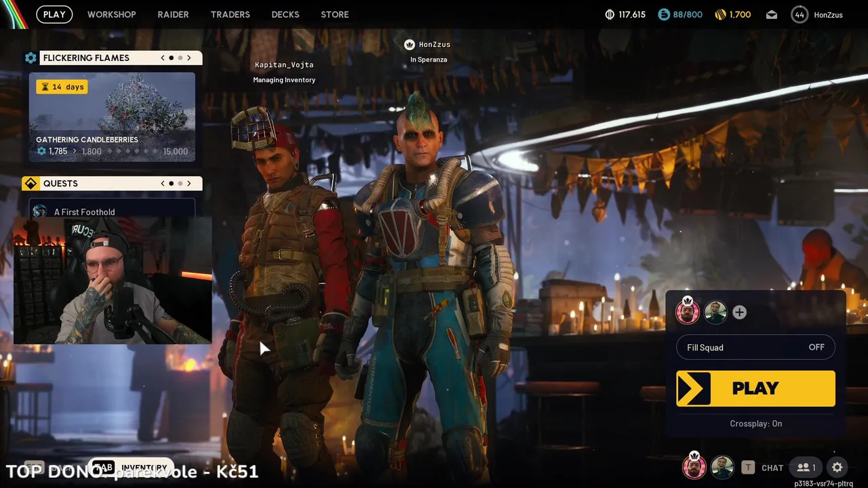Click the hourglass 14 days badge
The height and width of the screenshot is (488, 868).
62,87
